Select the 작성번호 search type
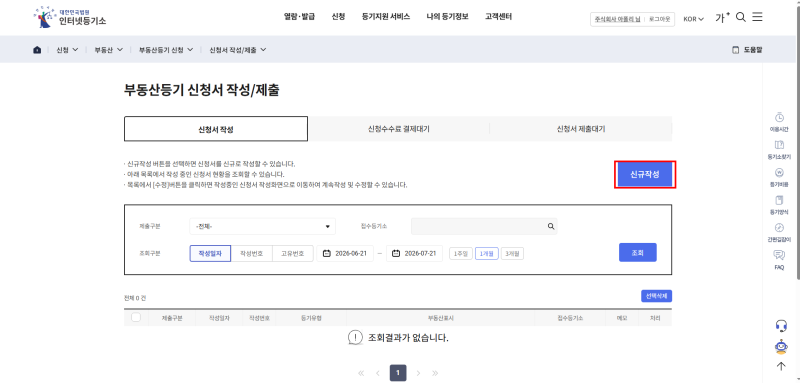 pos(252,253)
